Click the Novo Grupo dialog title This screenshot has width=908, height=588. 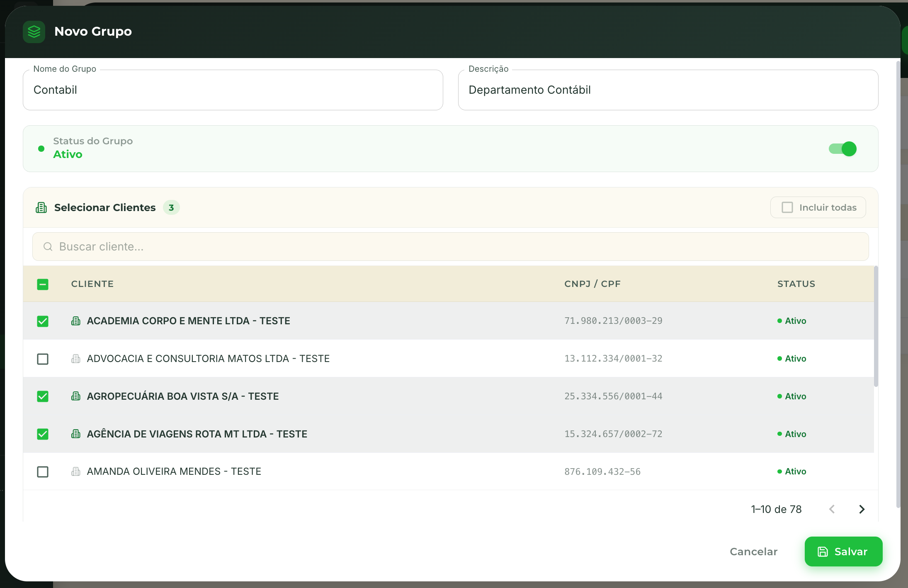(93, 32)
